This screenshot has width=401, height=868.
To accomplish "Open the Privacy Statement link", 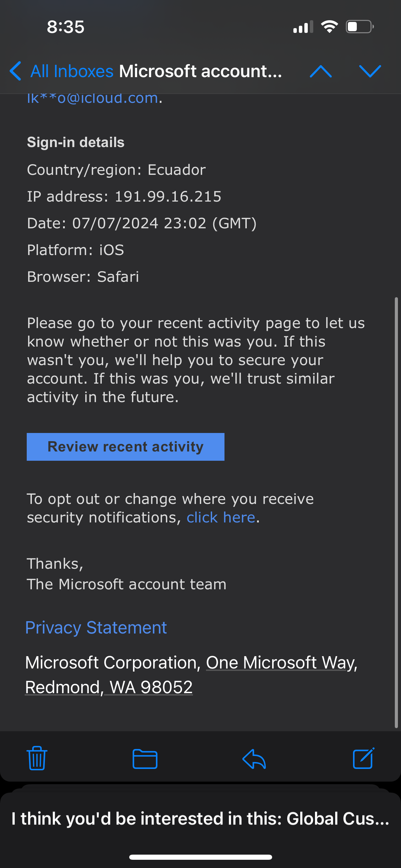I will [x=96, y=628].
